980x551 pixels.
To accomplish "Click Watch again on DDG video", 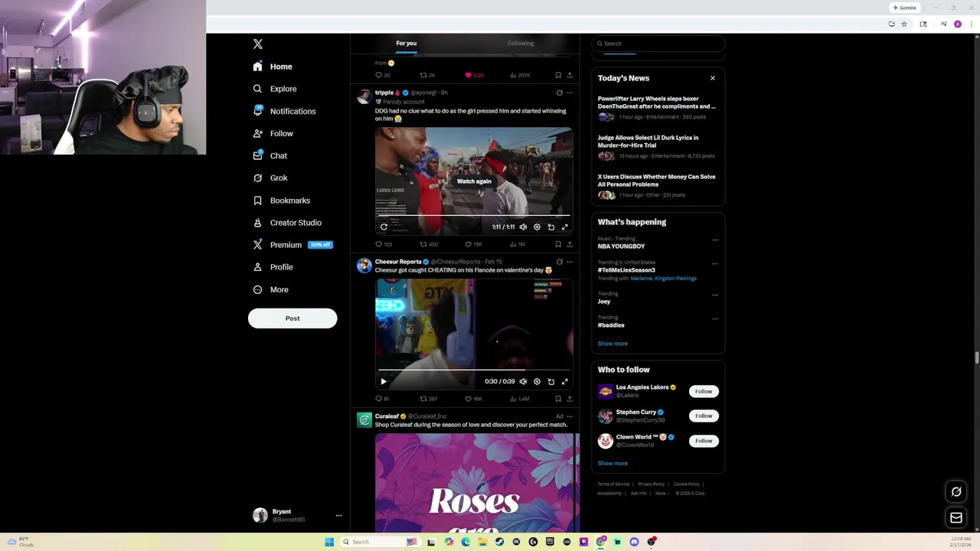I will (x=474, y=181).
